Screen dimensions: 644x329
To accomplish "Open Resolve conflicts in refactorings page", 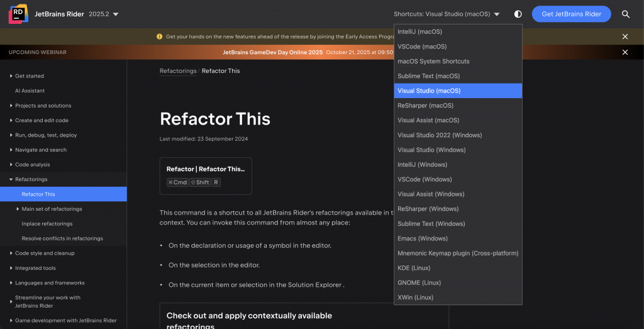I will pos(62,238).
